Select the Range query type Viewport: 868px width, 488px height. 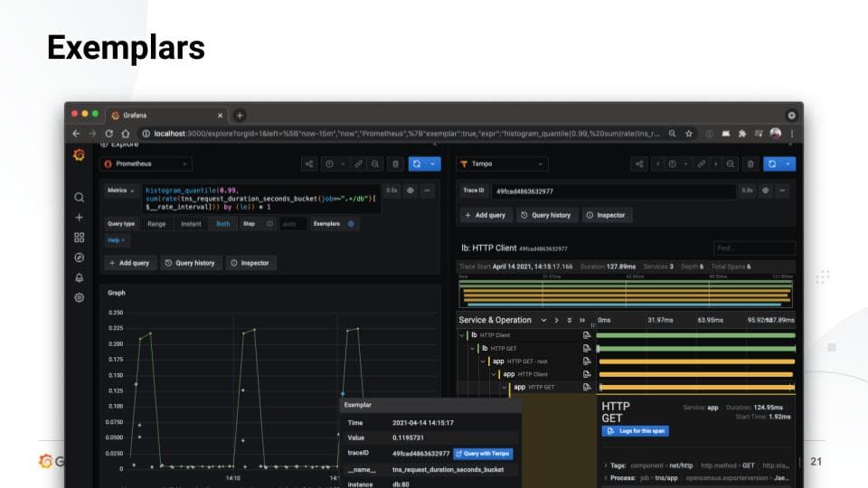[x=156, y=223]
